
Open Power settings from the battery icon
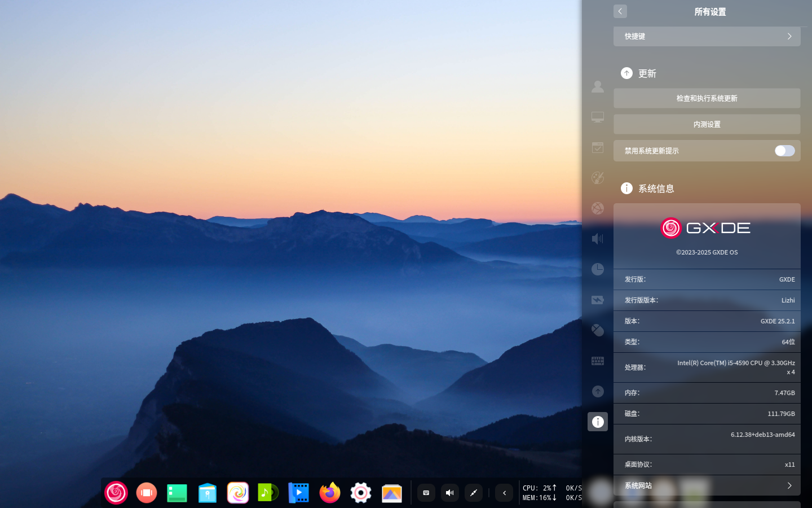[x=598, y=300]
